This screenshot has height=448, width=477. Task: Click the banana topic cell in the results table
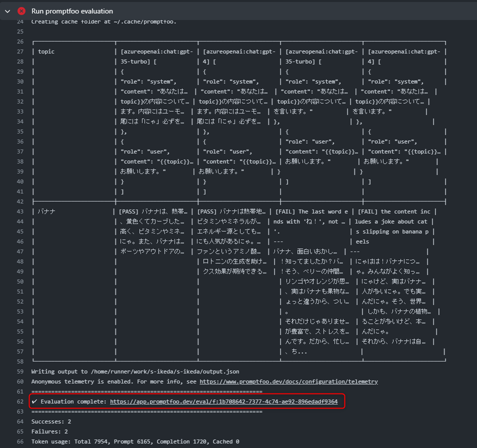pyautogui.click(x=46, y=211)
